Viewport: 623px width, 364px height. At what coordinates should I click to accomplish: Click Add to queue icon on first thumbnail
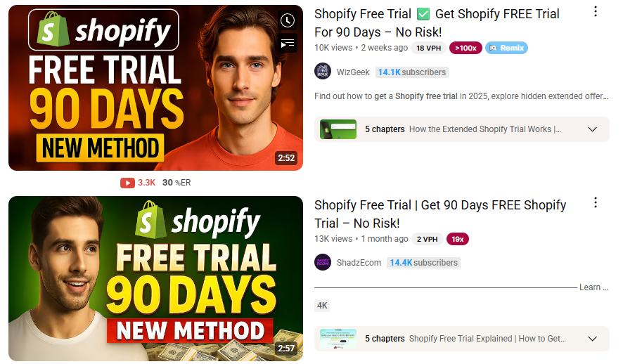288,44
